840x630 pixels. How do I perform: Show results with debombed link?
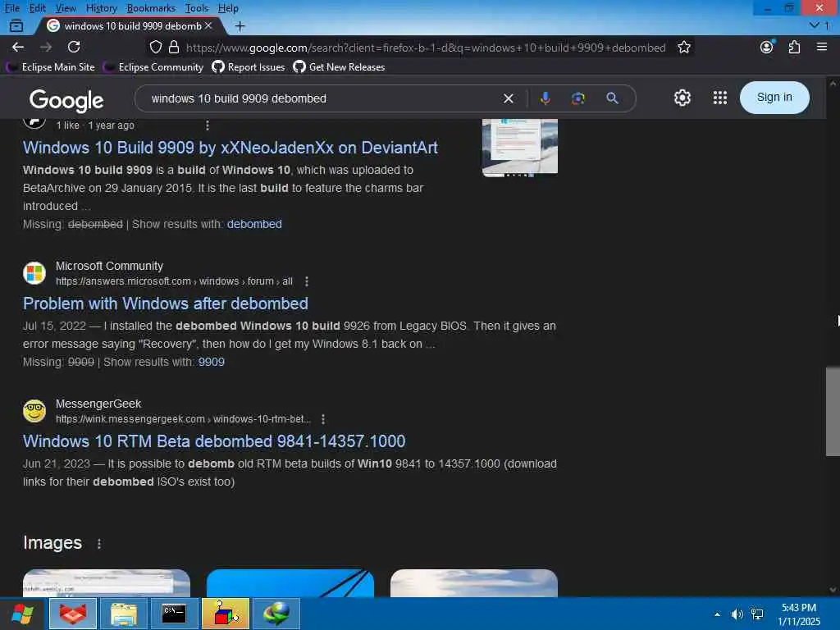pyautogui.click(x=254, y=224)
